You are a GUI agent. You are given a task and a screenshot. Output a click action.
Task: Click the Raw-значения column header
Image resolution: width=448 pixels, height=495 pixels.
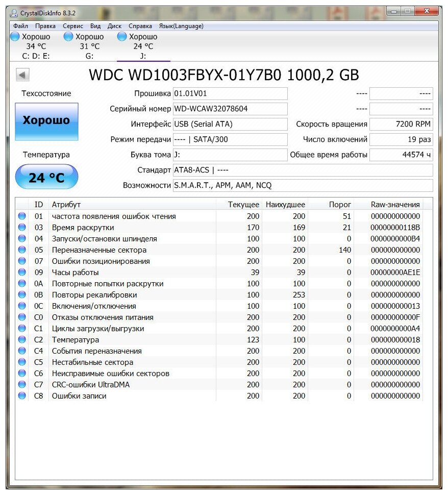[x=389, y=205]
